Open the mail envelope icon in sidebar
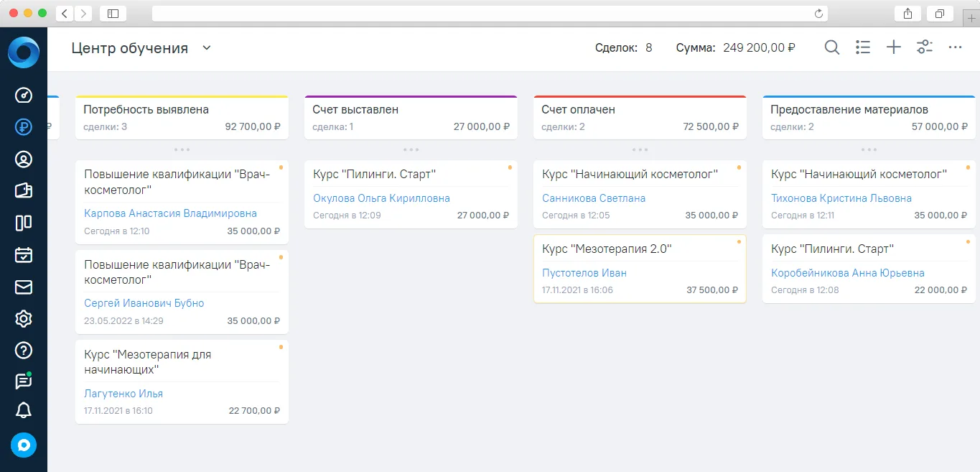This screenshot has height=472, width=980. [24, 287]
